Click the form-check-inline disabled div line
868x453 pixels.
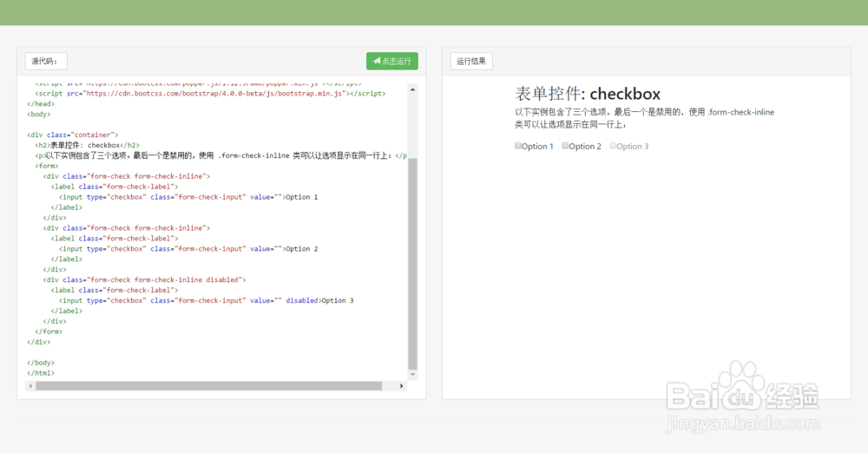[x=144, y=279]
